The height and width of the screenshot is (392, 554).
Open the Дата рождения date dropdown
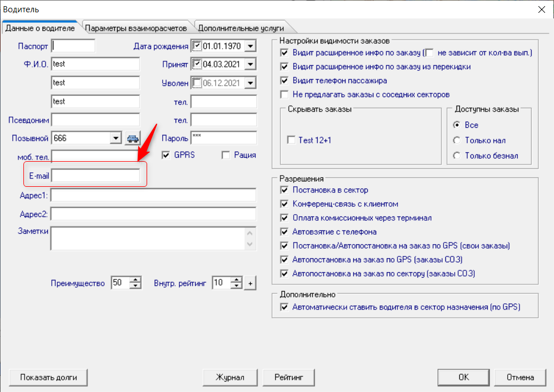250,46
